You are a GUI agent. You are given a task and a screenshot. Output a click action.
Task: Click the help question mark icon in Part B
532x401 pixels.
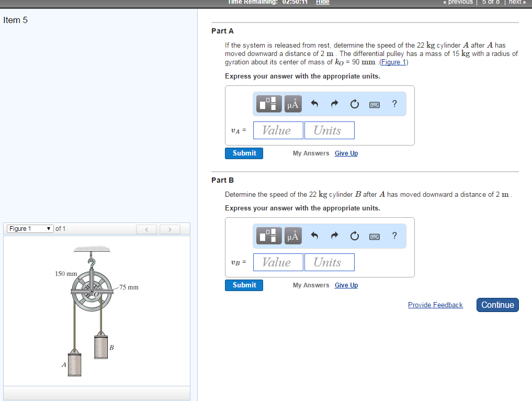click(394, 236)
